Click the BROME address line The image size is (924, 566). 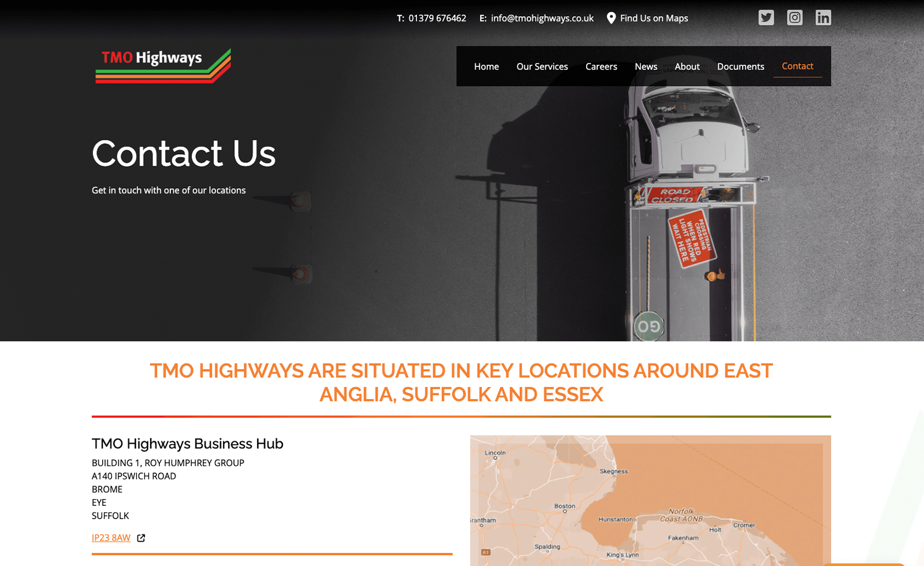tap(107, 489)
